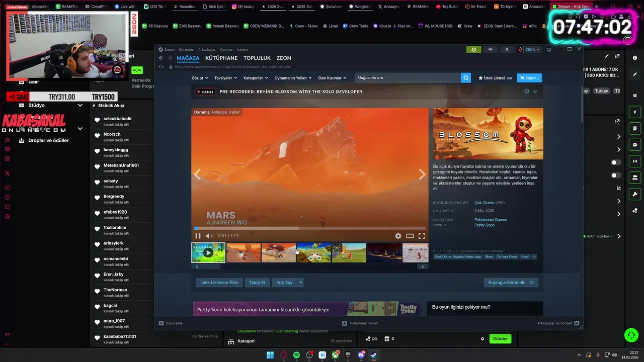Open Windows Start menu
The image size is (644, 362).
click(x=270, y=355)
